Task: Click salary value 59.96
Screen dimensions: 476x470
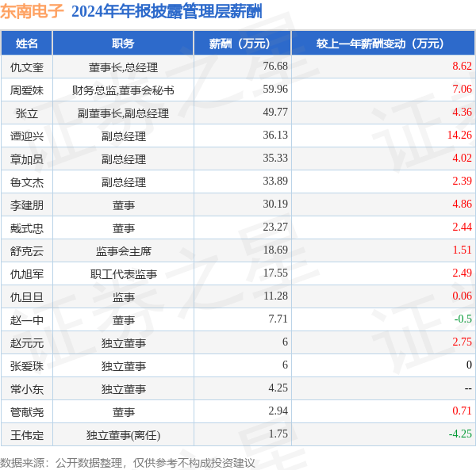Action: (275, 89)
